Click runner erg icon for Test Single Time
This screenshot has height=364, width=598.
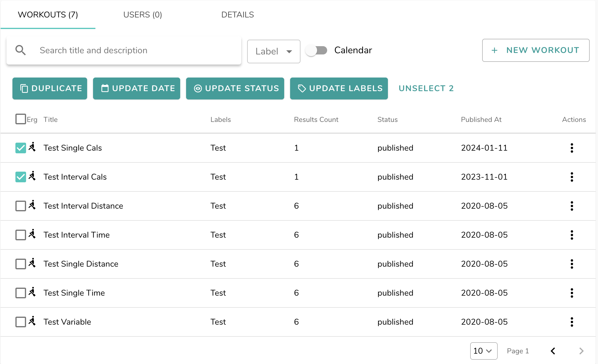tap(32, 292)
